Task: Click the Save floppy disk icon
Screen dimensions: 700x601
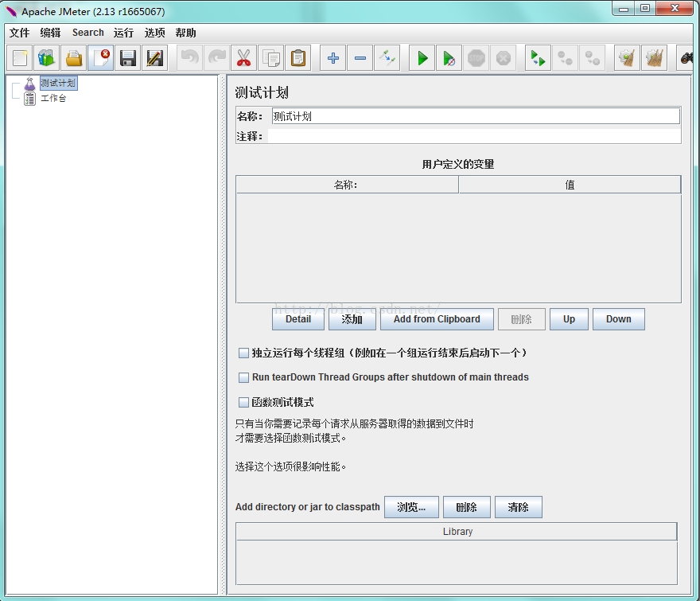Action: [x=128, y=58]
